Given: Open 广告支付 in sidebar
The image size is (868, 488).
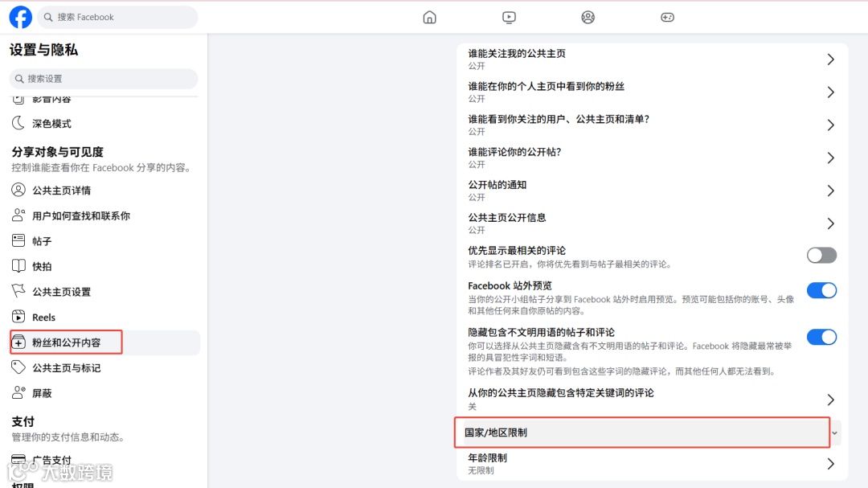Looking at the screenshot, I should point(51,461).
